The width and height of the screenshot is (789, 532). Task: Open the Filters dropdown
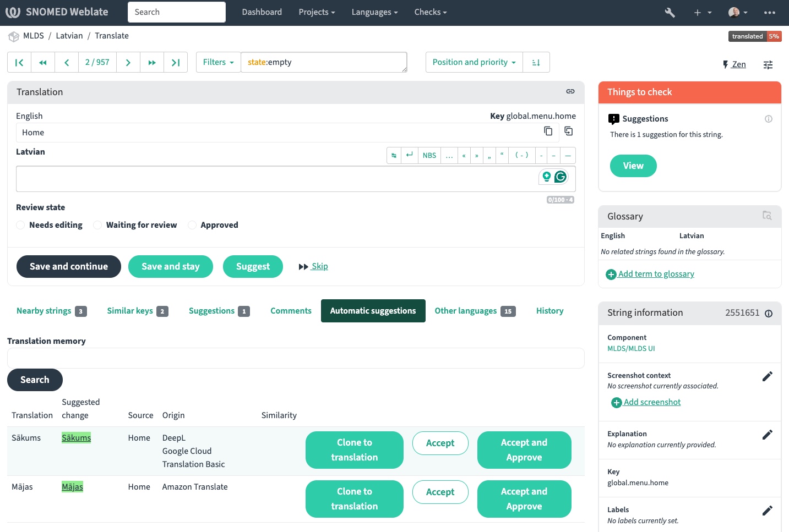point(218,63)
